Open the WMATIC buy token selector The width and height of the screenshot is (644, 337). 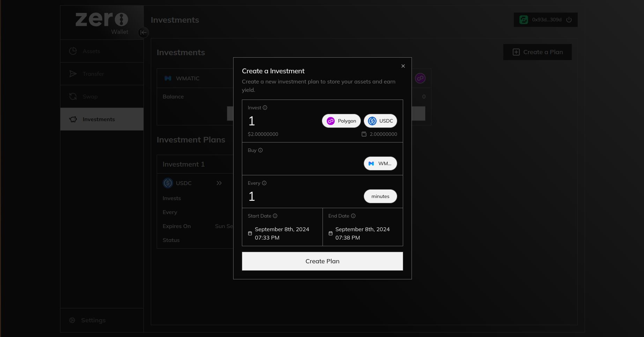380,163
